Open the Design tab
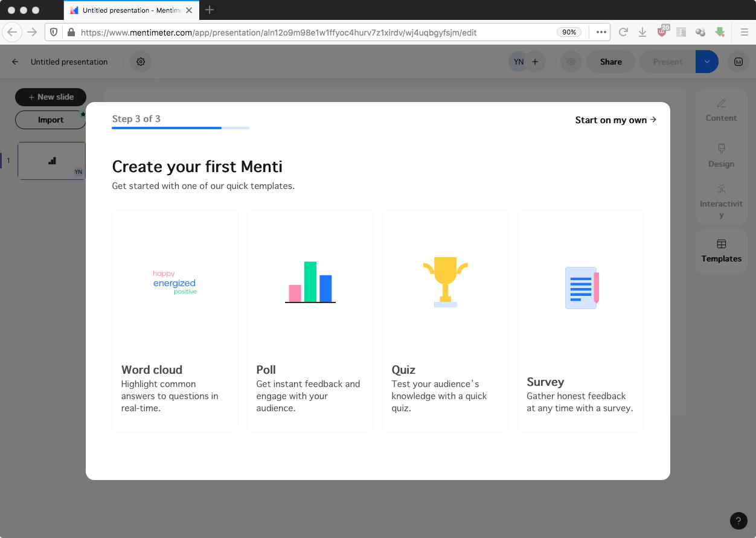 [x=721, y=156]
